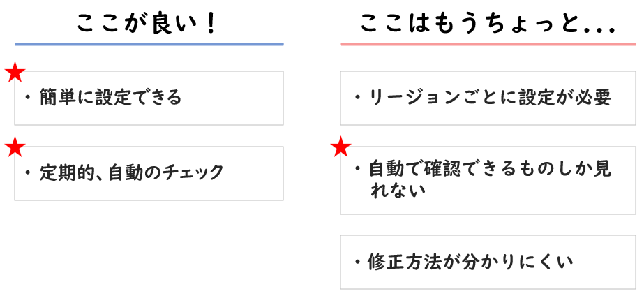The image size is (644, 296).
Task: Click the wrapped second line れない
Action: [x=397, y=191]
